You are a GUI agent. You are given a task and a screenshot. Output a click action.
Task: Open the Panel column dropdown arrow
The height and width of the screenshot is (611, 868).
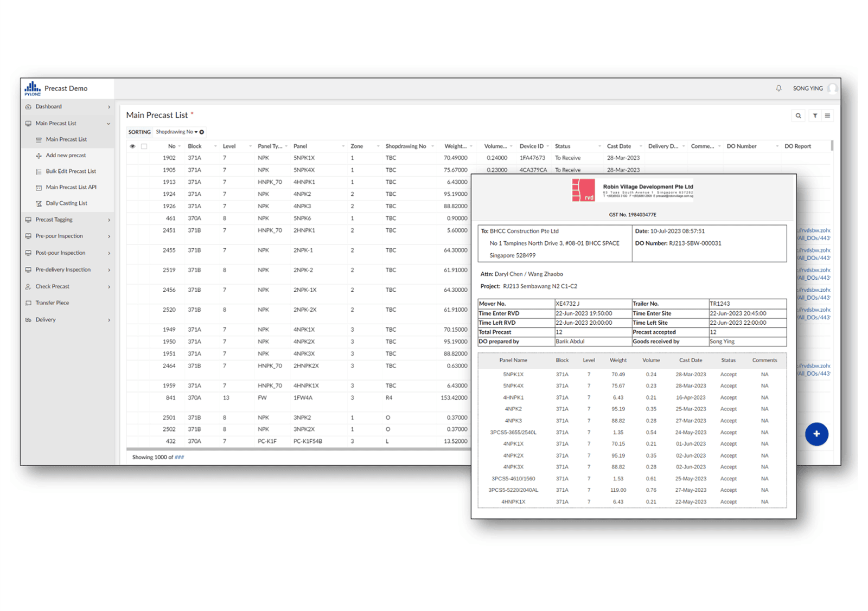coord(343,146)
